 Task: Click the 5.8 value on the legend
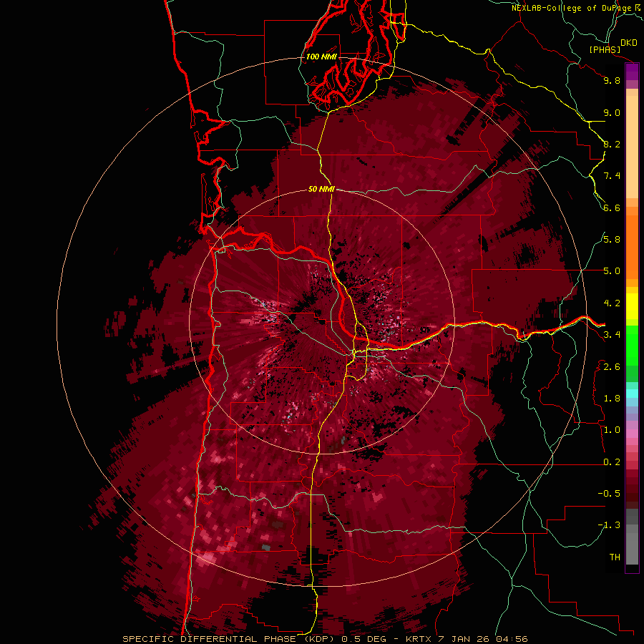click(x=612, y=239)
